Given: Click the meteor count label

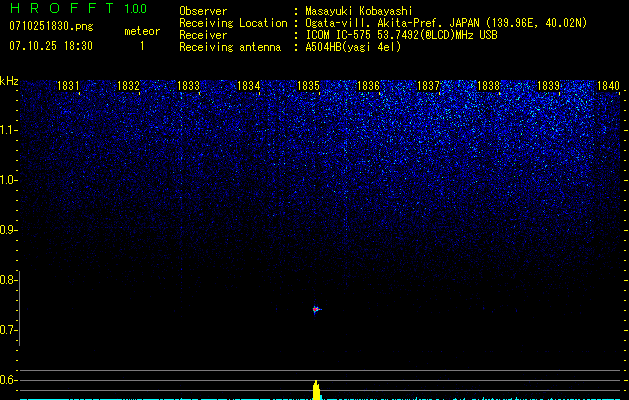Looking at the screenshot, I should (x=141, y=31).
